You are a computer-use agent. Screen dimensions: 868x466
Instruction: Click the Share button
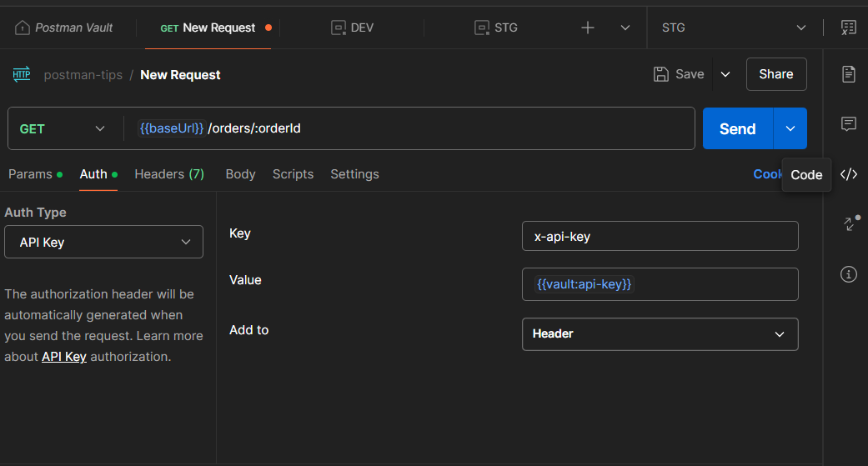pyautogui.click(x=776, y=74)
